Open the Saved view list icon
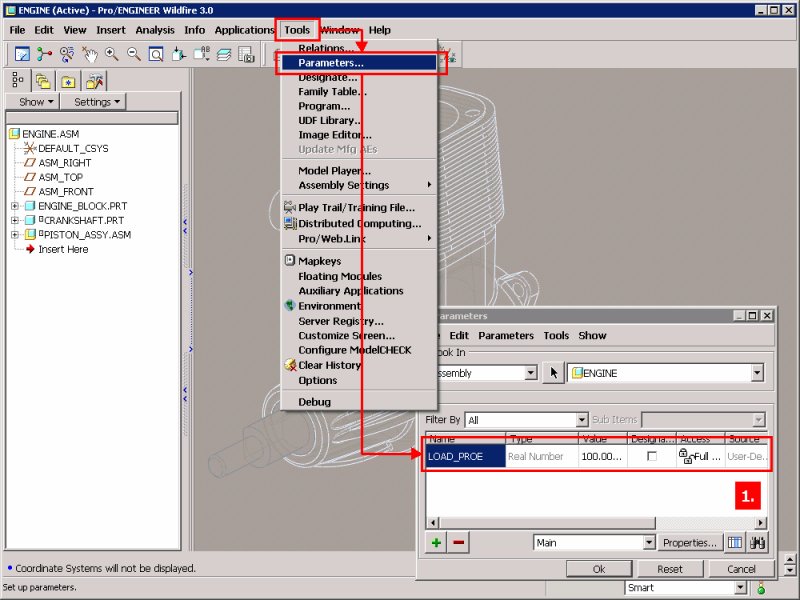Screen dimensions: 800x600 click(x=202, y=54)
